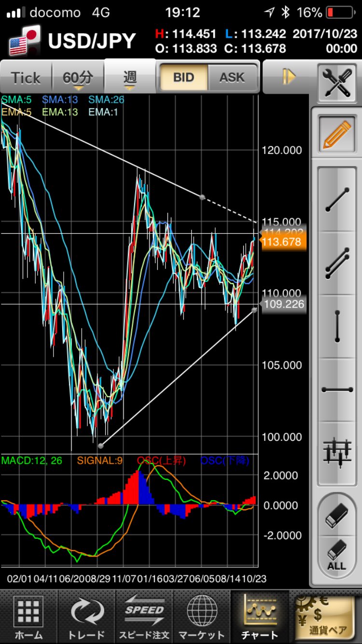Tap the H: 114.451 high value

tap(186, 34)
